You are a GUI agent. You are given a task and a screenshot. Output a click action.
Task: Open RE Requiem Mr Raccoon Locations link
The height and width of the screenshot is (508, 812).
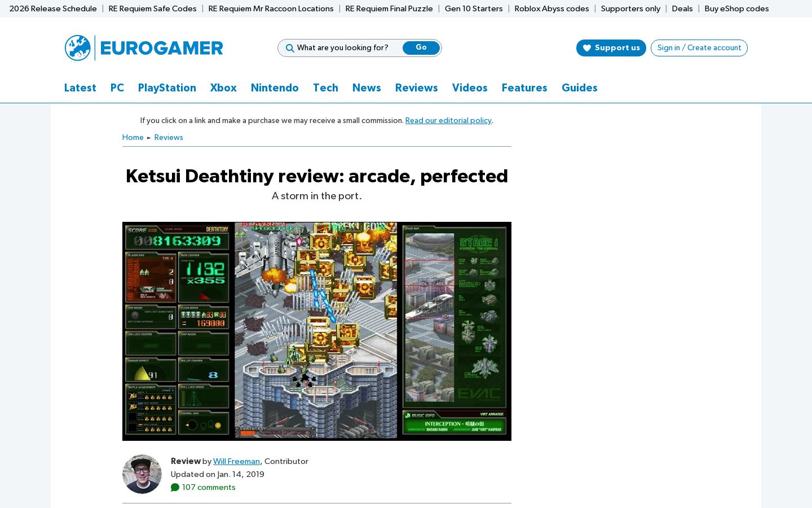click(x=271, y=8)
